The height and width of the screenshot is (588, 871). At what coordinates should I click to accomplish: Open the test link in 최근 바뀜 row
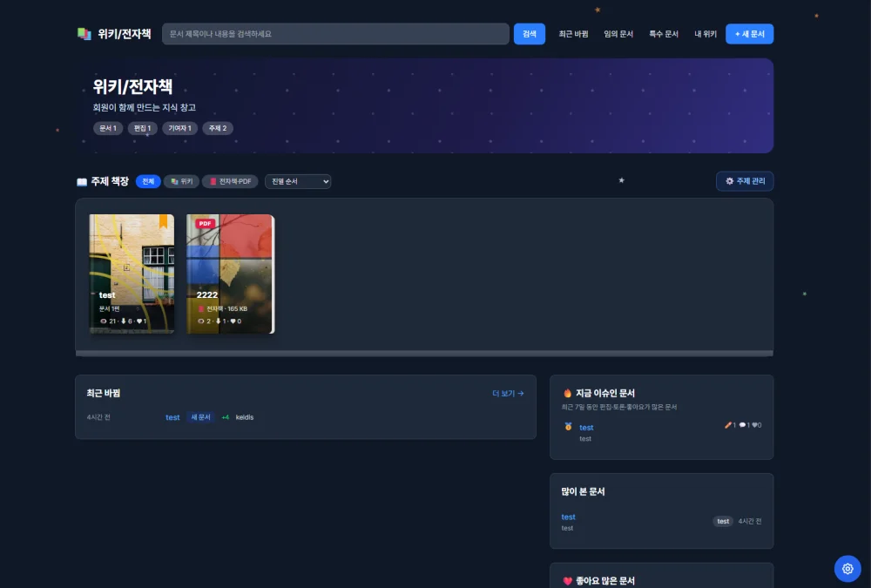[172, 417]
